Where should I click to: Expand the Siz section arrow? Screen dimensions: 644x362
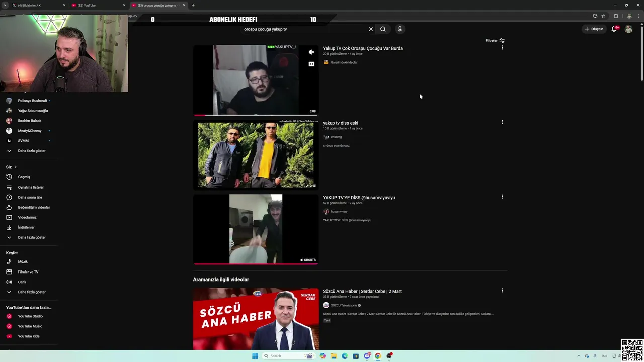pos(15,167)
